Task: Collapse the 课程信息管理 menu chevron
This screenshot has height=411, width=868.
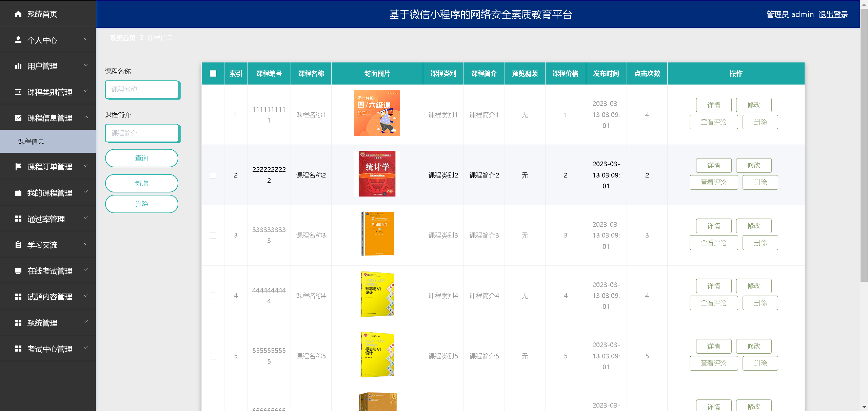Action: click(x=86, y=117)
